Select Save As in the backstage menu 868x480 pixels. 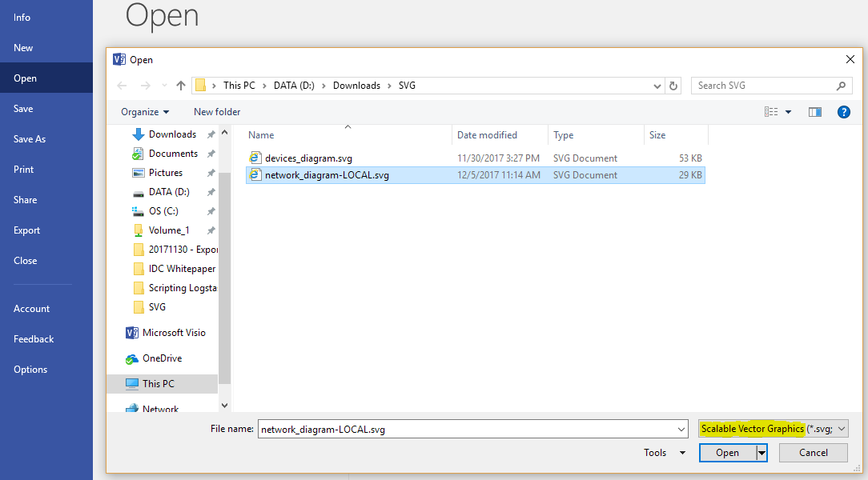click(x=30, y=138)
